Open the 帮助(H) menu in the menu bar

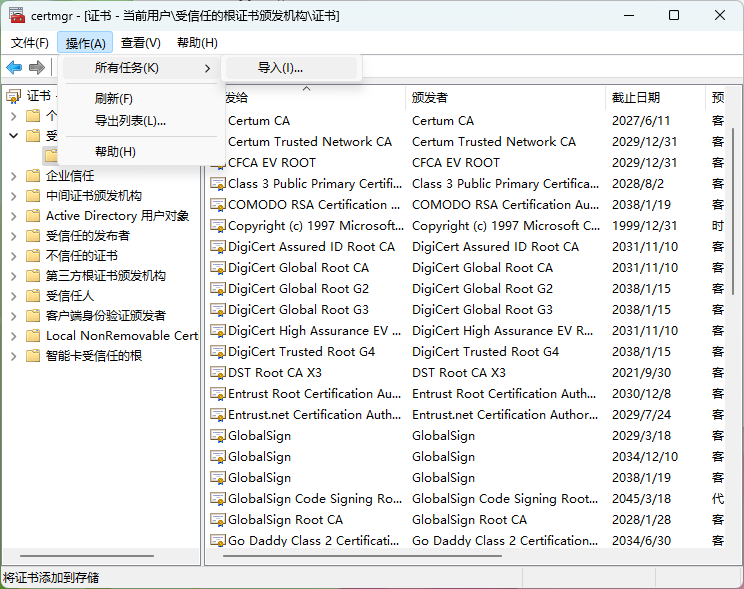(x=197, y=43)
